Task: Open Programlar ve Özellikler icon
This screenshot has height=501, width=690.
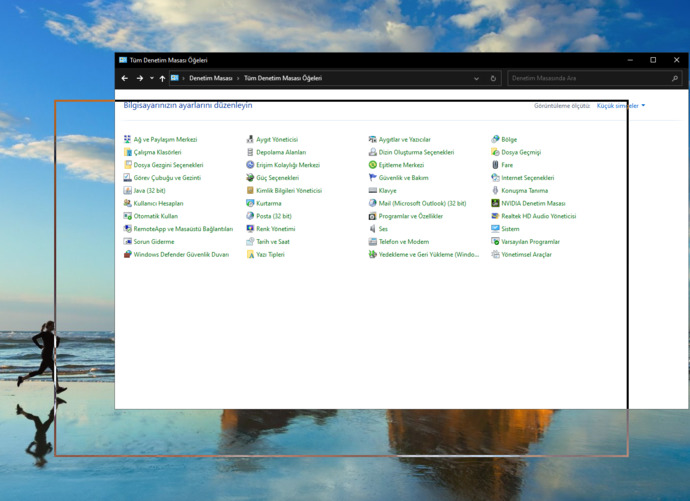Action: coord(372,216)
